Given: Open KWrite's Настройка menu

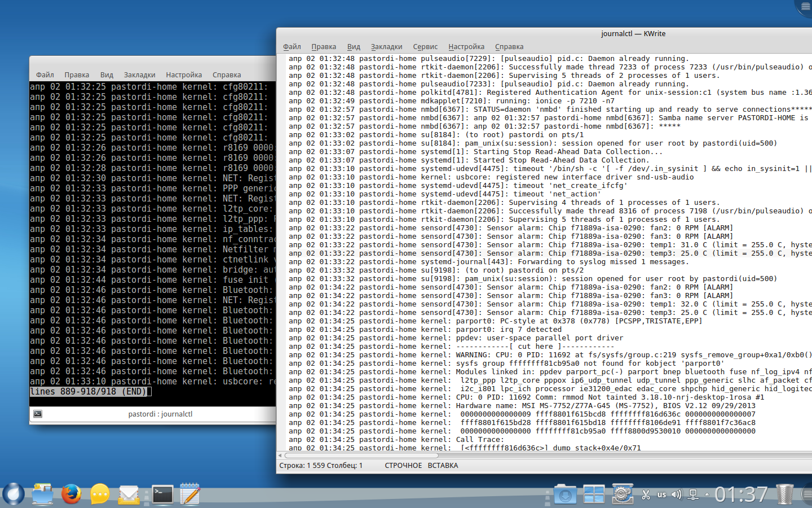Looking at the screenshot, I should (466, 47).
